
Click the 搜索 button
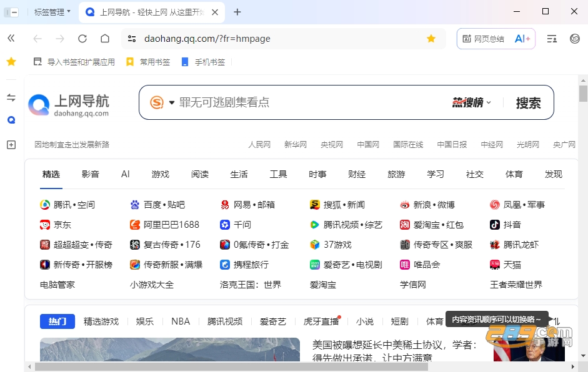529,102
